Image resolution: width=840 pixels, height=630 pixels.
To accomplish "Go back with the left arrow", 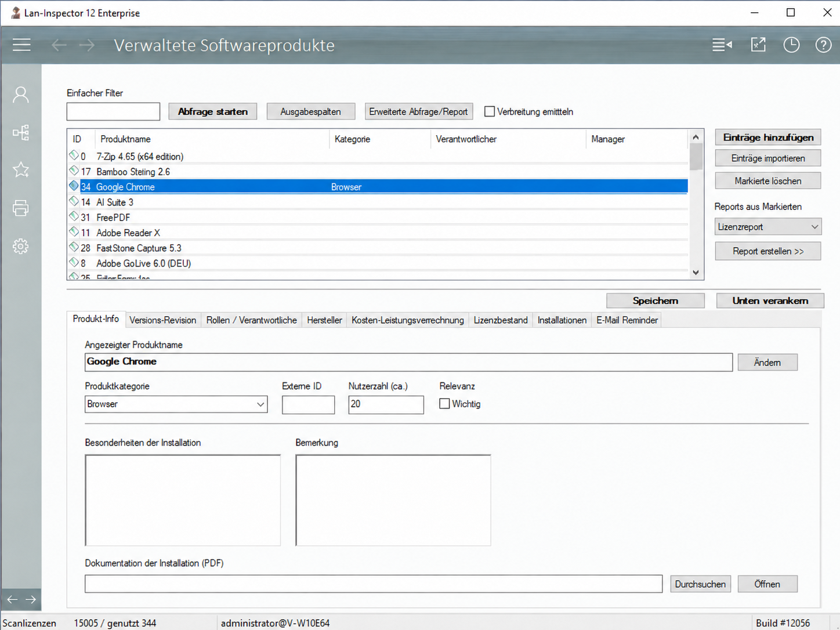I will (59, 45).
